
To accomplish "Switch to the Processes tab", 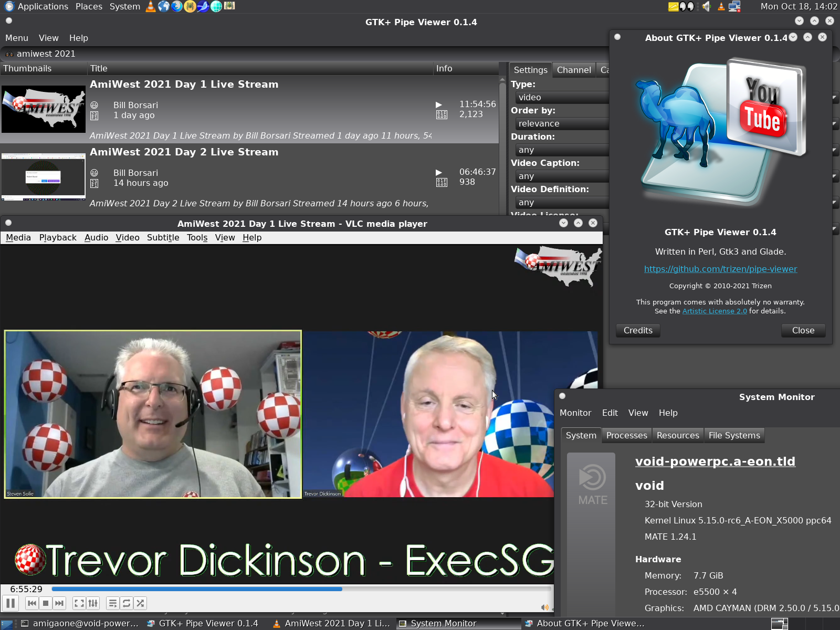I will click(627, 435).
